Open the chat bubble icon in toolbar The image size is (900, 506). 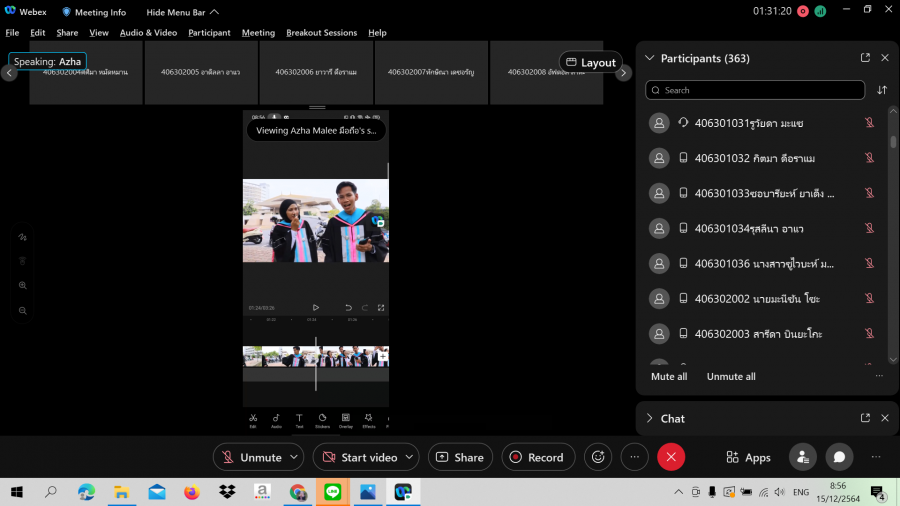point(839,457)
